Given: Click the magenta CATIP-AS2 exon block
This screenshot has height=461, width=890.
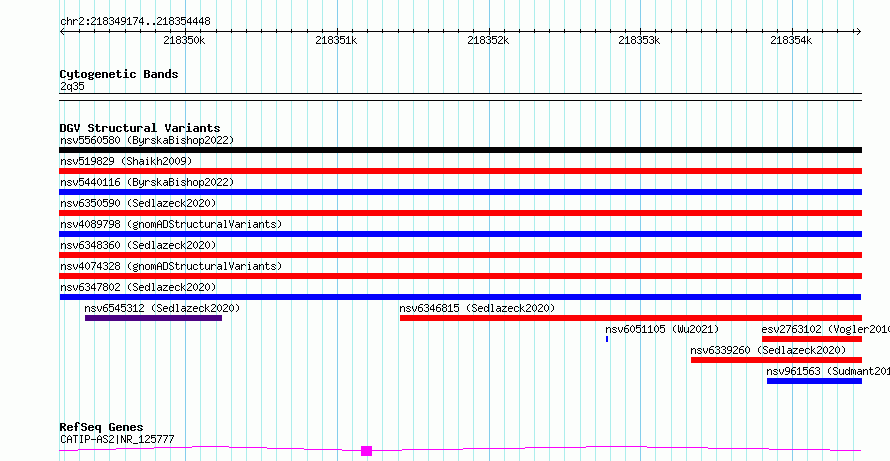Looking at the screenshot, I should click(x=367, y=451).
